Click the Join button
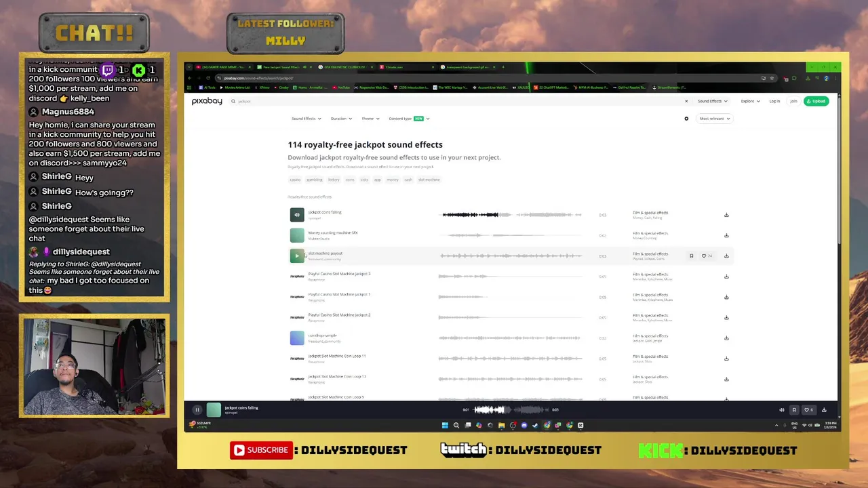Image resolution: width=868 pixels, height=488 pixels. 793,101
